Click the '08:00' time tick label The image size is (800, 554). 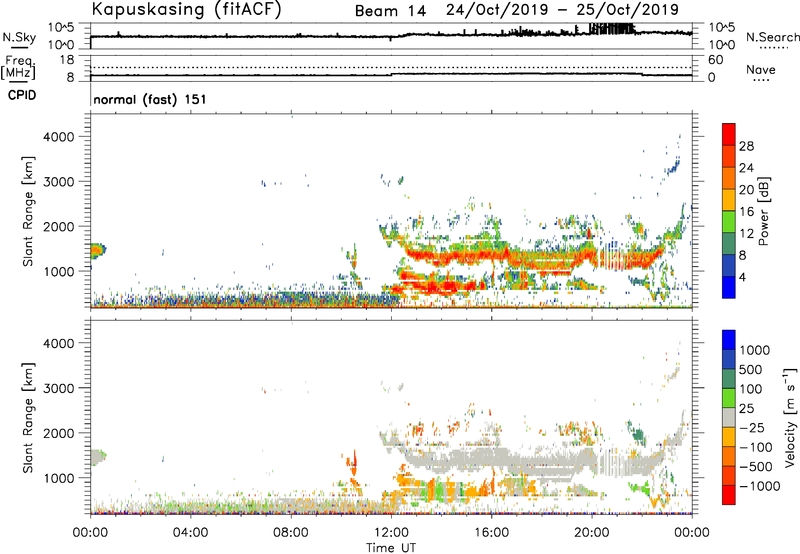[291, 533]
